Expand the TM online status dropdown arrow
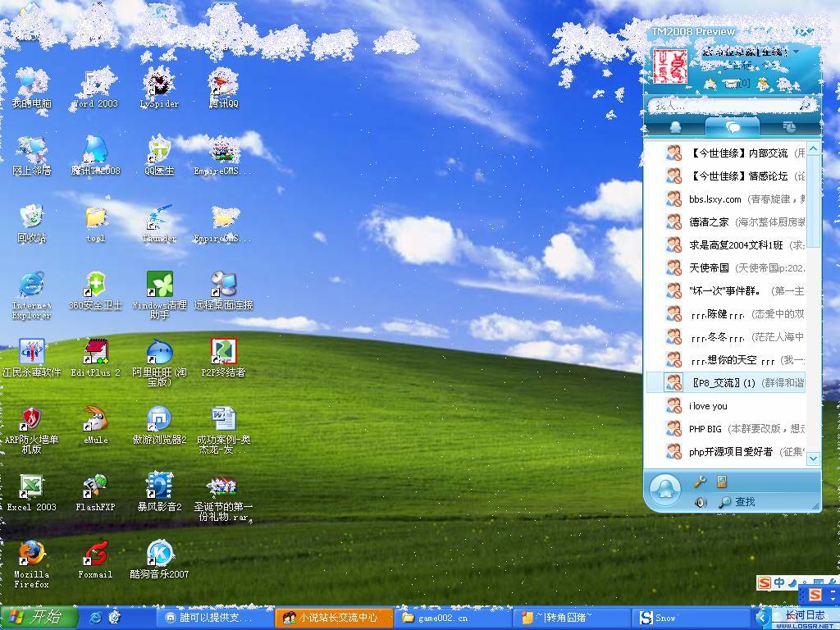 click(796, 52)
